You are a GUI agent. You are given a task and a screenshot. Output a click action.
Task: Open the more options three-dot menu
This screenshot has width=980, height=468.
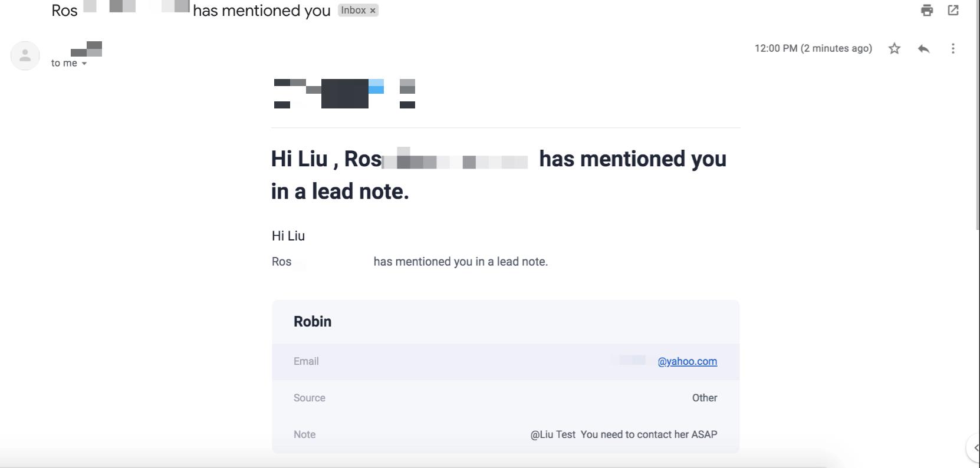coord(953,48)
